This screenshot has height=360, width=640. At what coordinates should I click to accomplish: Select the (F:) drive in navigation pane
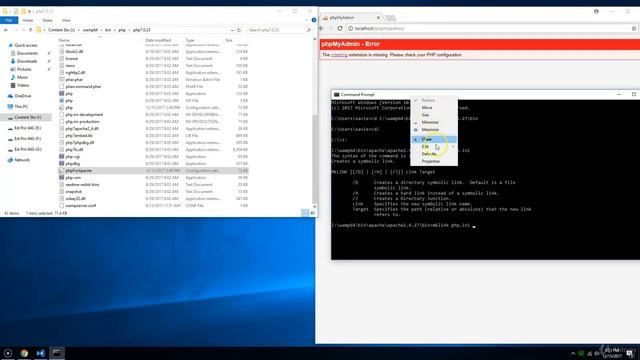[x=28, y=138]
